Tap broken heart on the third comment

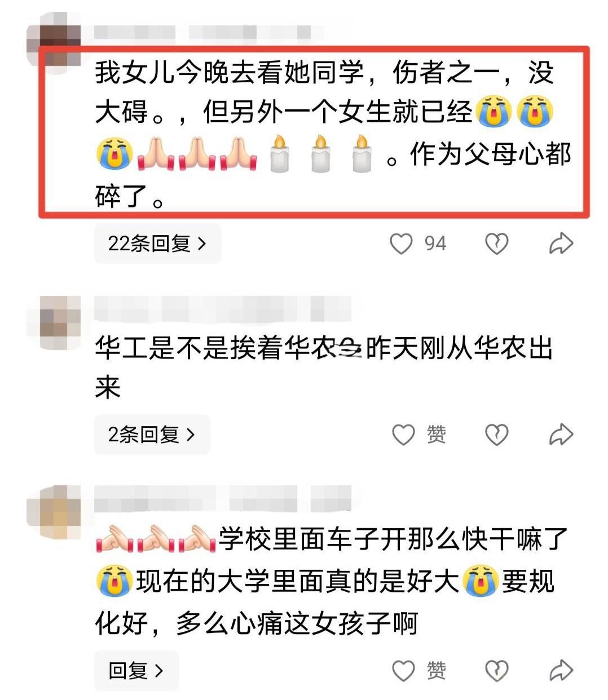[x=496, y=671]
